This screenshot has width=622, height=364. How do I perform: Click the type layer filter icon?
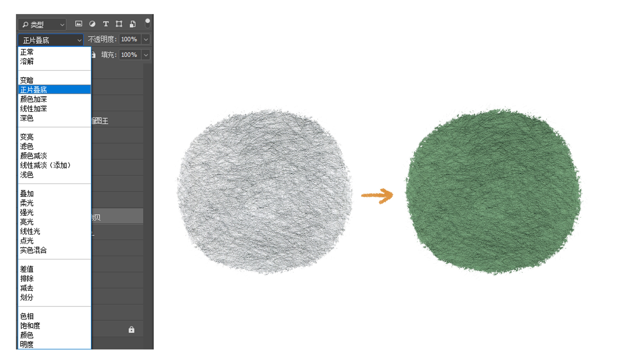(106, 24)
